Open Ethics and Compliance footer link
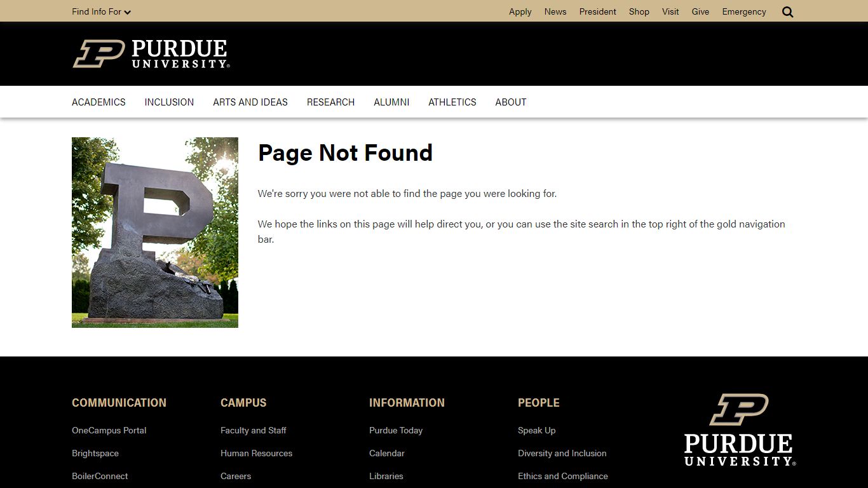 (x=563, y=476)
